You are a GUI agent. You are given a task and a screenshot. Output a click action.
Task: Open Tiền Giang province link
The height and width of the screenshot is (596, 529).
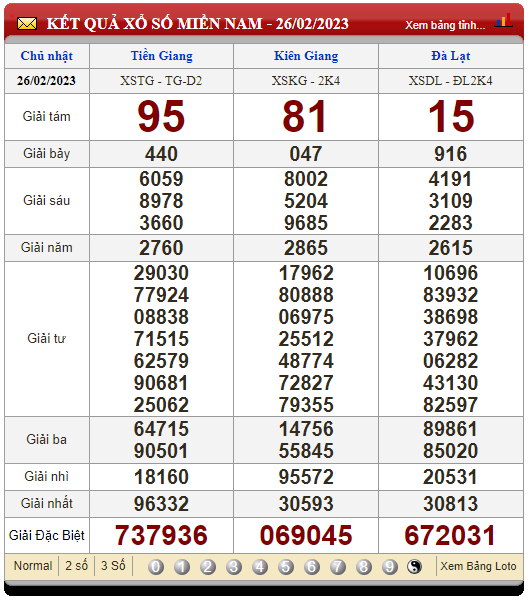click(162, 56)
